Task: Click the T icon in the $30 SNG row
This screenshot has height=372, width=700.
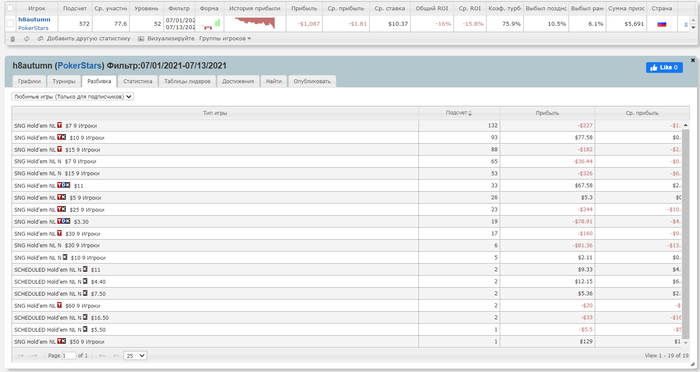Action: 59,234
